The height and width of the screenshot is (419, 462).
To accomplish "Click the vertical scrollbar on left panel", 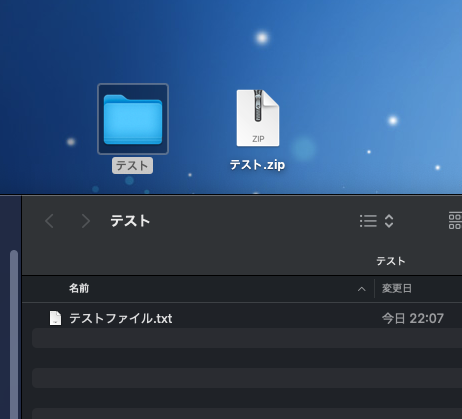I will tap(14, 334).
